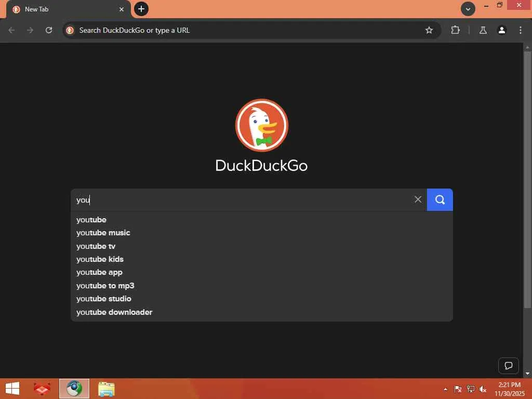Image resolution: width=532 pixels, height=399 pixels.
Task: Click the page scrollbar thumb
Action: point(527,180)
